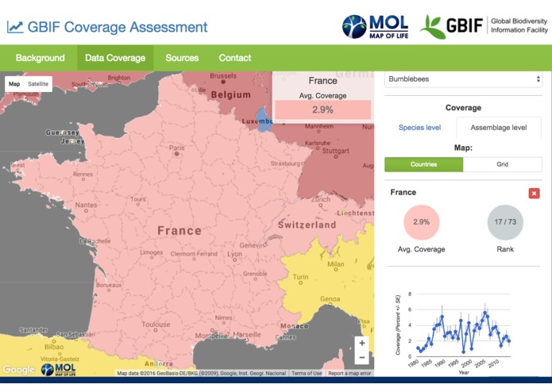The height and width of the screenshot is (392, 552).
Task: Click Toulouse on the map
Action: (156, 326)
